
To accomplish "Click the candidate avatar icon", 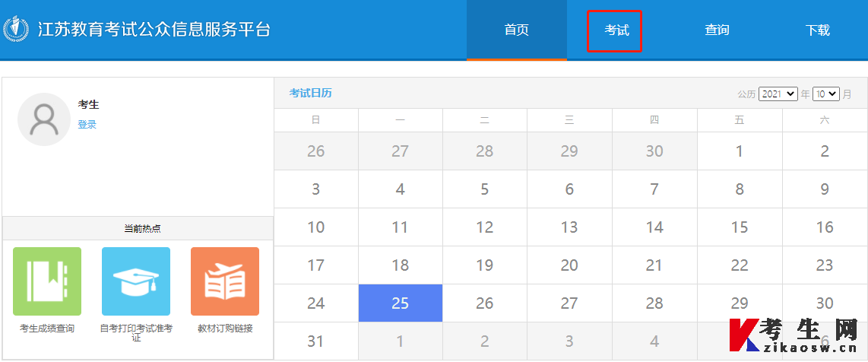I will coord(44,119).
